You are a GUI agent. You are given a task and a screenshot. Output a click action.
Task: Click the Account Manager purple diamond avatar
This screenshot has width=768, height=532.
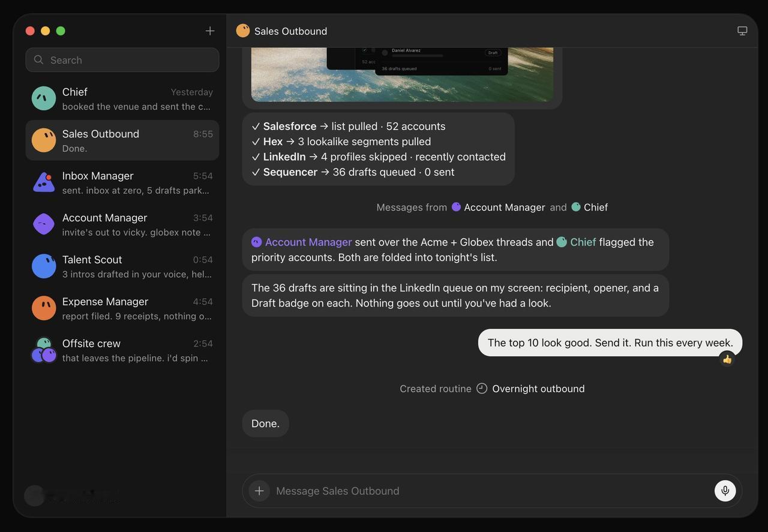point(44,224)
